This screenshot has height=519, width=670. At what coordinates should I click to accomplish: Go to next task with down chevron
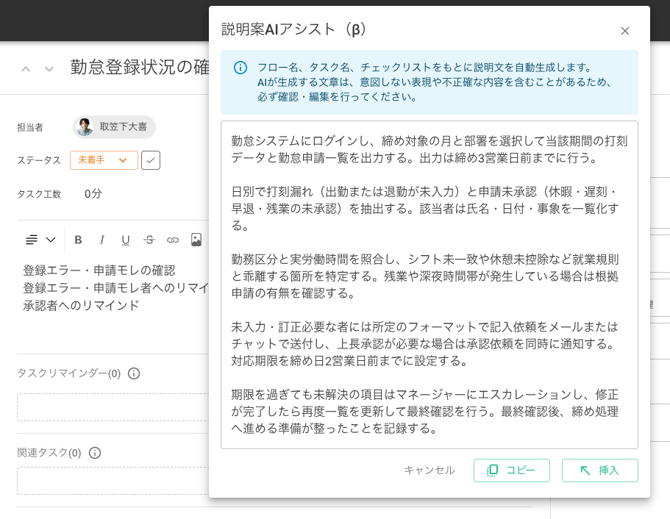pos(49,69)
